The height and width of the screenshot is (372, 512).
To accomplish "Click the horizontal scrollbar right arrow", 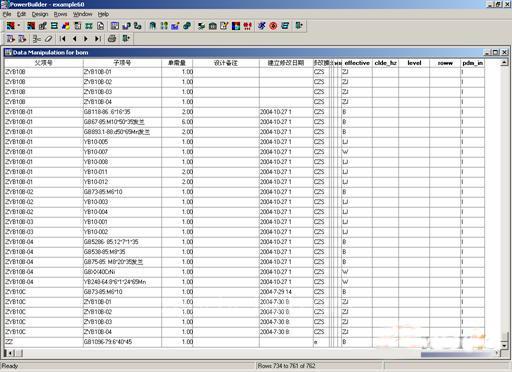I will 497,353.
